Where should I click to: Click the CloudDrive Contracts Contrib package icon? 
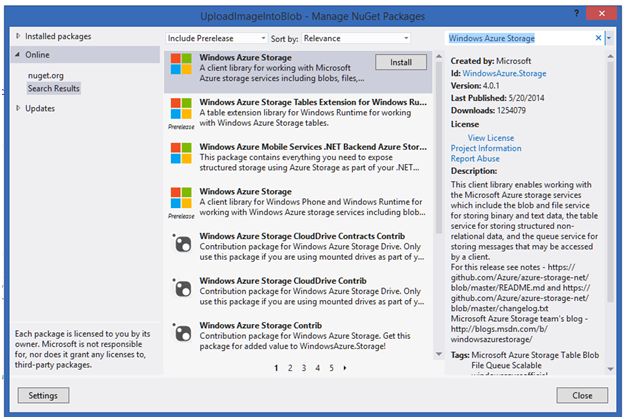tap(182, 243)
